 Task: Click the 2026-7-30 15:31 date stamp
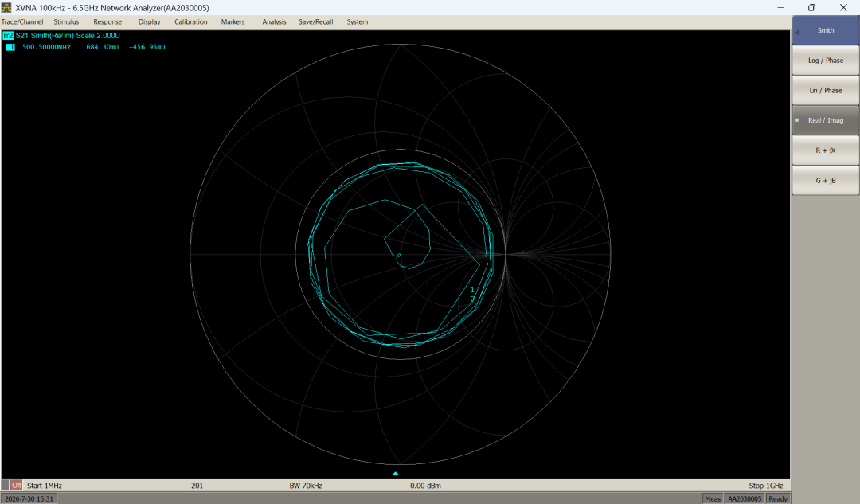(x=29, y=498)
